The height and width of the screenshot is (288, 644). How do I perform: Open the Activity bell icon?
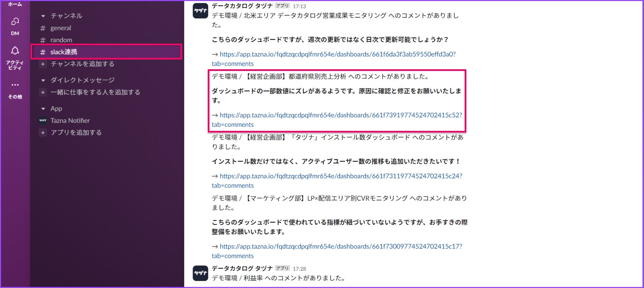point(15,51)
